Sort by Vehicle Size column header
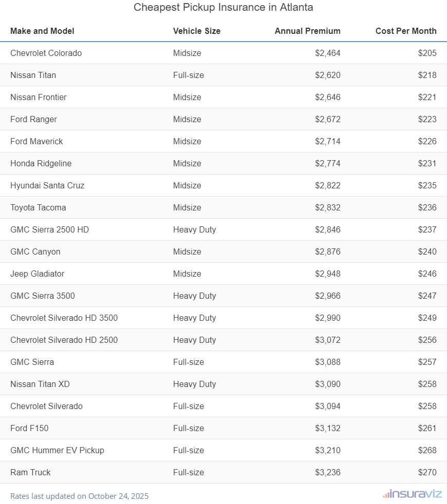 [x=196, y=31]
